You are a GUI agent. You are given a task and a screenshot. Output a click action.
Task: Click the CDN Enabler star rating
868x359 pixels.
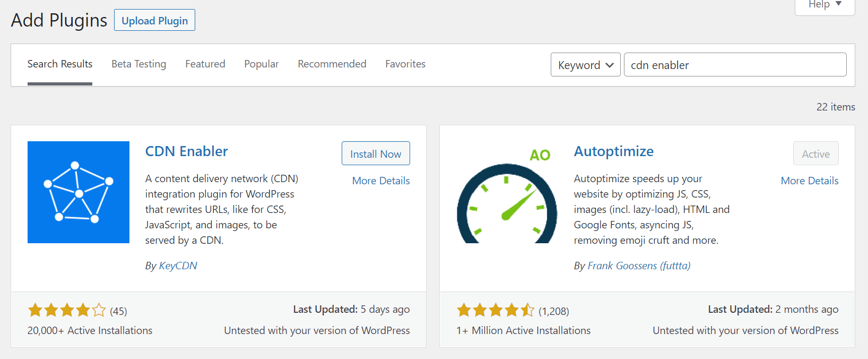click(x=67, y=310)
